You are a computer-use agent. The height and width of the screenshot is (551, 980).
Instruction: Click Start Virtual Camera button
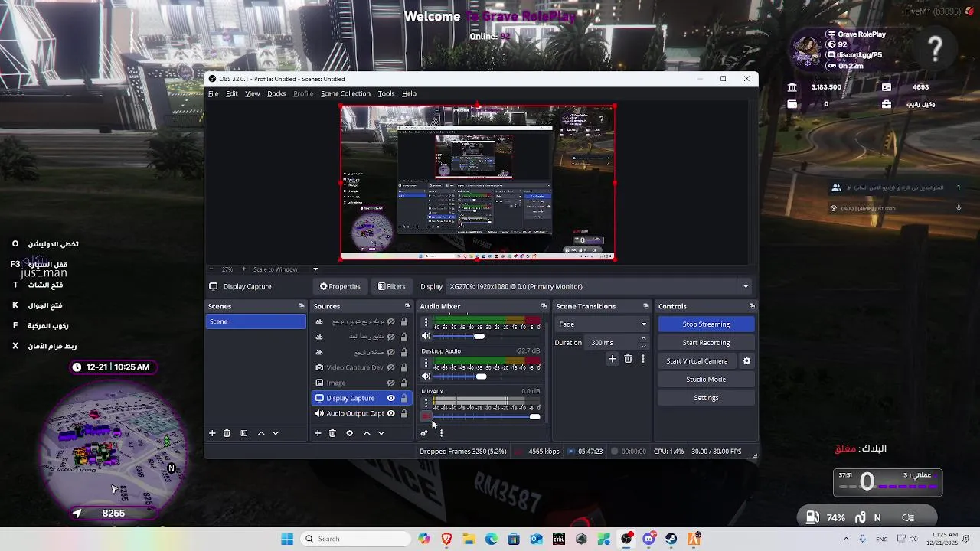(697, 361)
